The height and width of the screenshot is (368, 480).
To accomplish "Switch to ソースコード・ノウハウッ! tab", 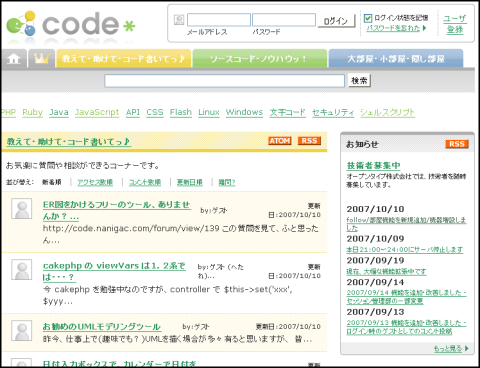I will (x=260, y=59).
